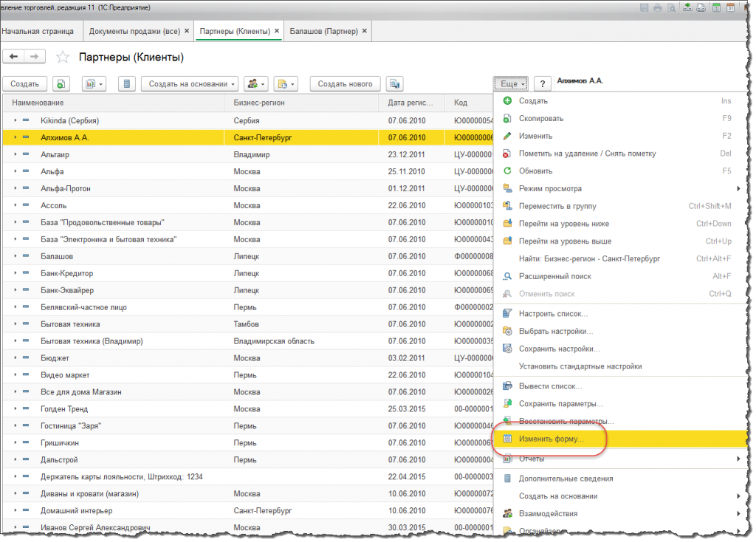Select Создать in the Еще menu

[x=620, y=100]
